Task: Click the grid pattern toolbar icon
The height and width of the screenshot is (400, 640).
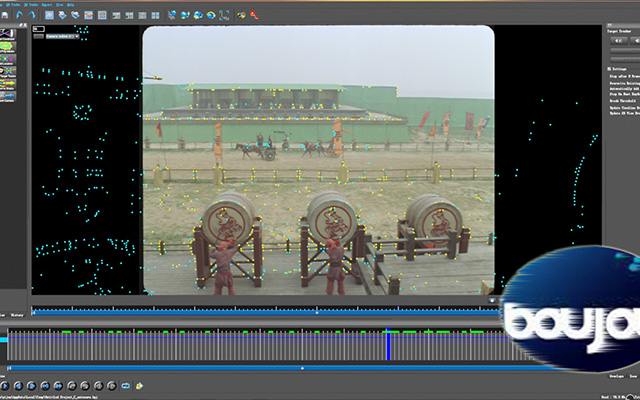Action: [102, 16]
